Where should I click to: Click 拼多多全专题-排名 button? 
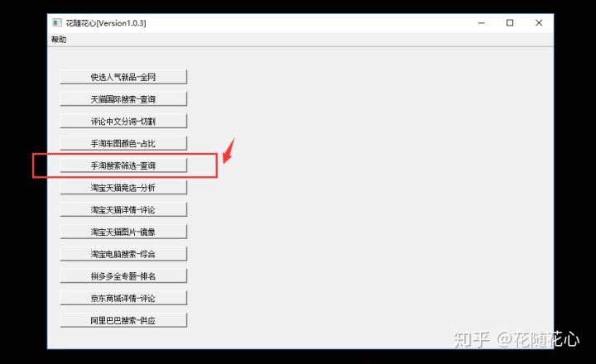click(x=123, y=275)
